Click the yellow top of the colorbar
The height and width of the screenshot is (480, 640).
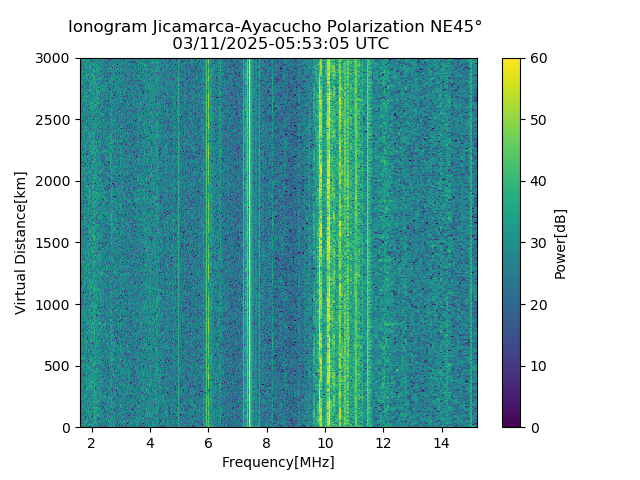click(x=511, y=63)
